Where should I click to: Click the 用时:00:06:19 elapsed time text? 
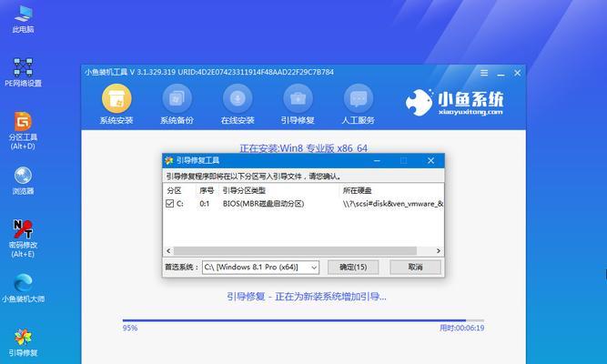pyautogui.click(x=461, y=328)
